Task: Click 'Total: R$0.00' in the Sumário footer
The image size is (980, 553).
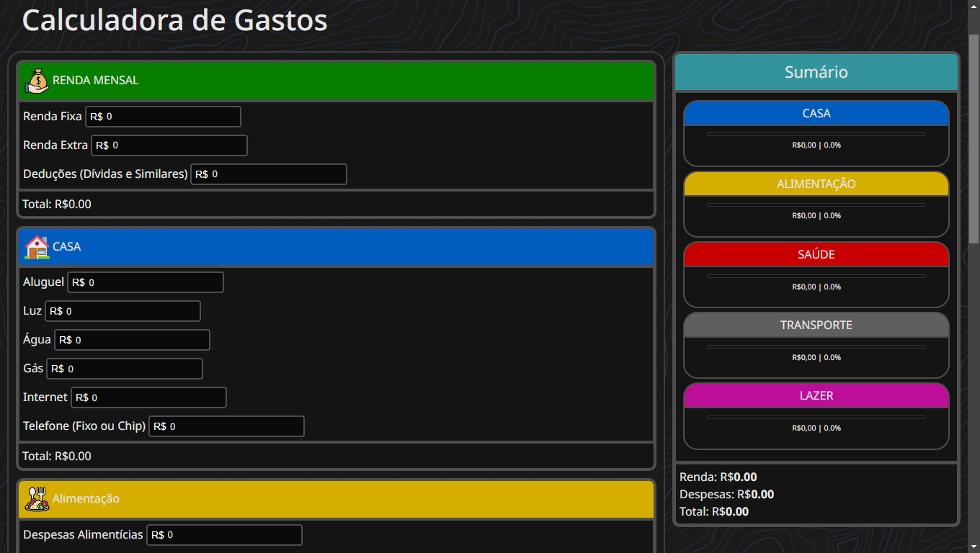Action: [714, 511]
